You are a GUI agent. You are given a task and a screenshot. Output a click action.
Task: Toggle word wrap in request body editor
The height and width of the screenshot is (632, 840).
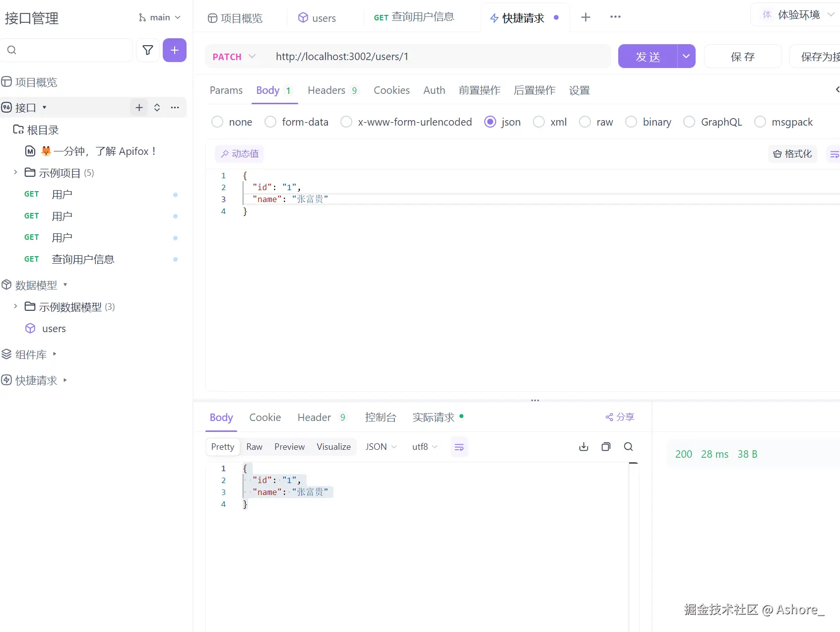(x=835, y=154)
